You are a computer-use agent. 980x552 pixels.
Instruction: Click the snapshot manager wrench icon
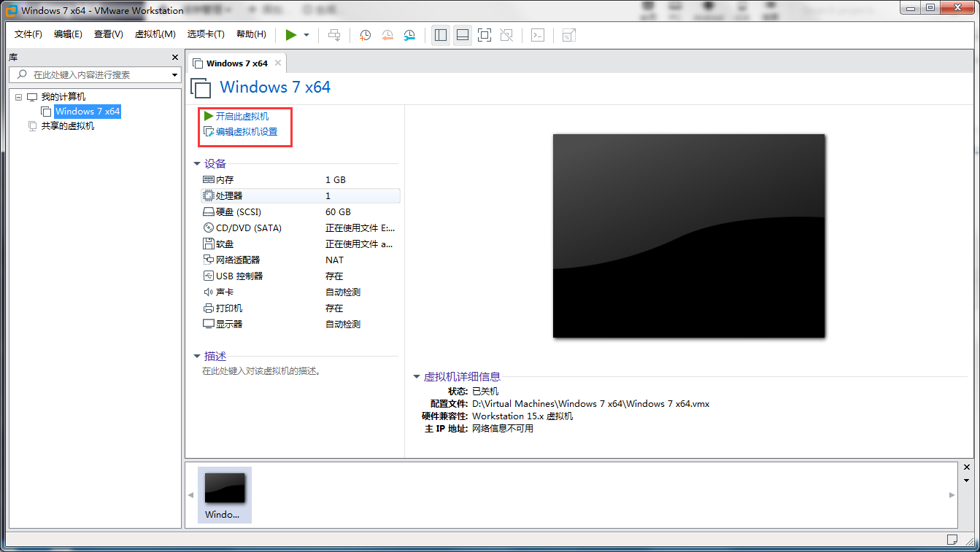click(x=409, y=35)
